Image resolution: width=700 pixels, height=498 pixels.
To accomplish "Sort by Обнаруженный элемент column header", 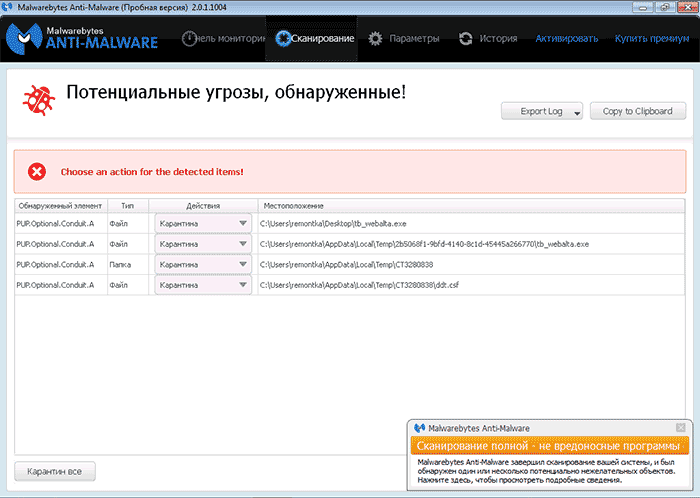I will [61, 206].
